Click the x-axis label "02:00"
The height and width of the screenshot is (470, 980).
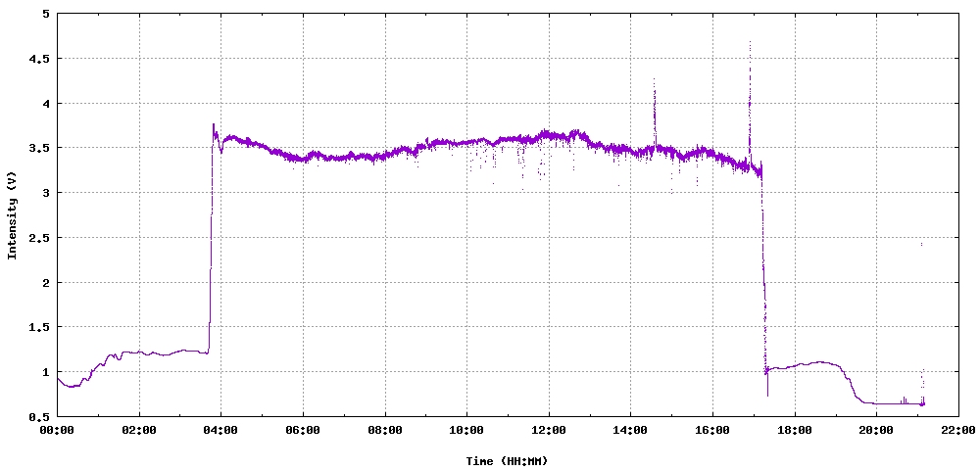point(139,430)
